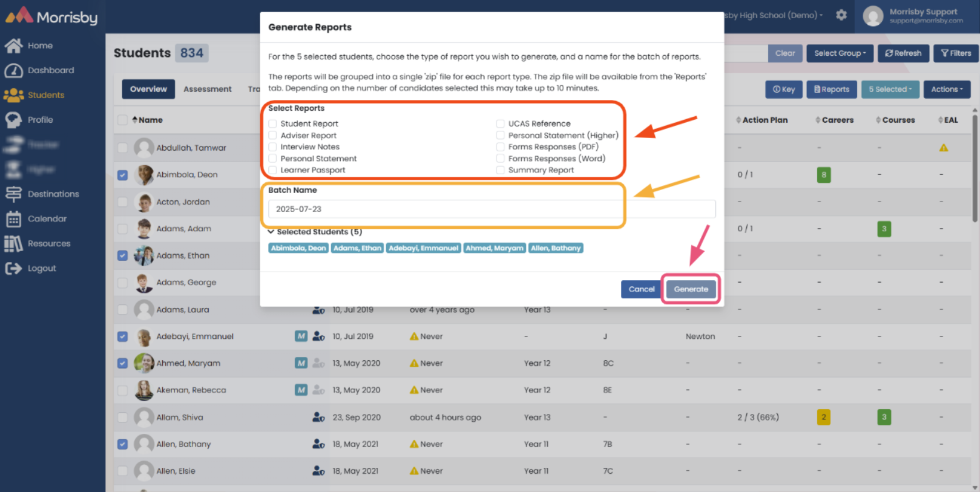Click Adebayi, Emmanuel M badge icon
This screenshot has width=980, height=492.
301,336
